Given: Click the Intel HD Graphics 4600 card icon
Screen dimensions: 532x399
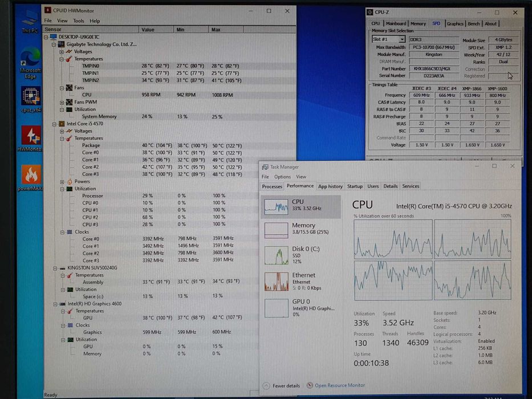Looking at the screenshot, I should (x=63, y=304).
